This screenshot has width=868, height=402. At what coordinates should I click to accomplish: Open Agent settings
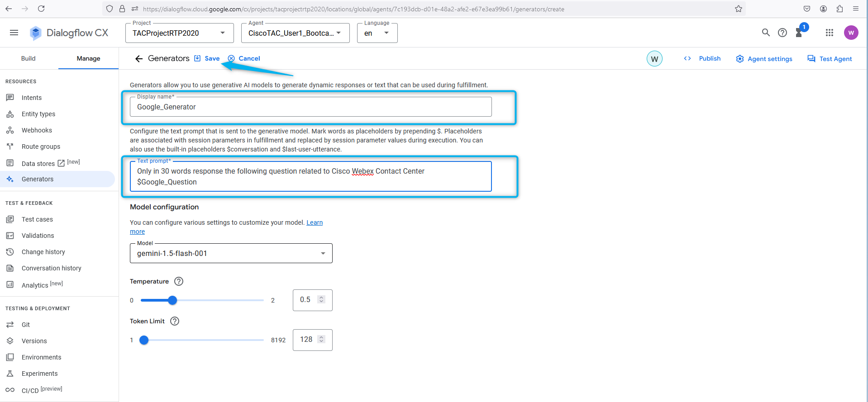click(764, 59)
